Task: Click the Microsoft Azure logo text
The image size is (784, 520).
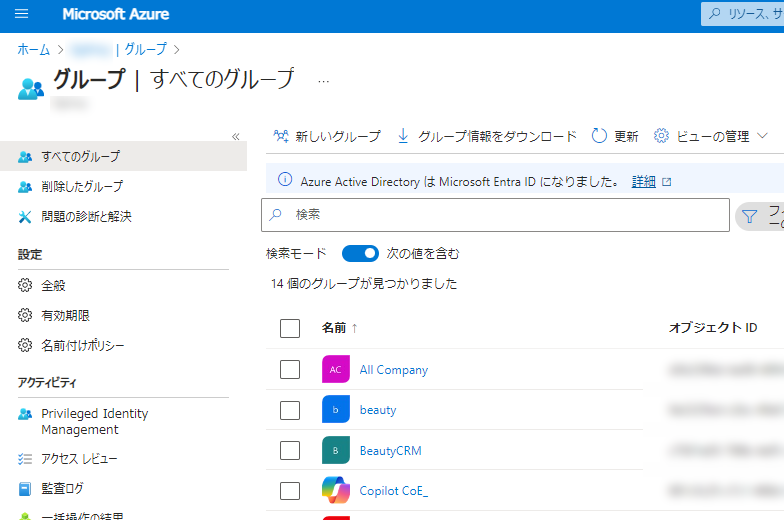Action: pos(116,14)
